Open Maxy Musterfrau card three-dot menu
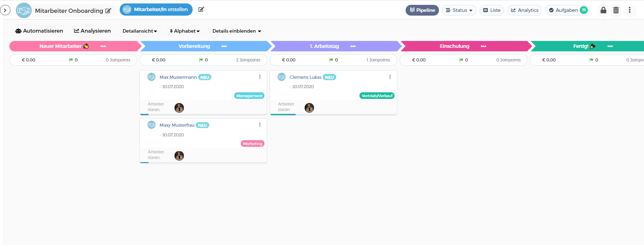Viewport: 644px width, 245px height. pyautogui.click(x=260, y=125)
